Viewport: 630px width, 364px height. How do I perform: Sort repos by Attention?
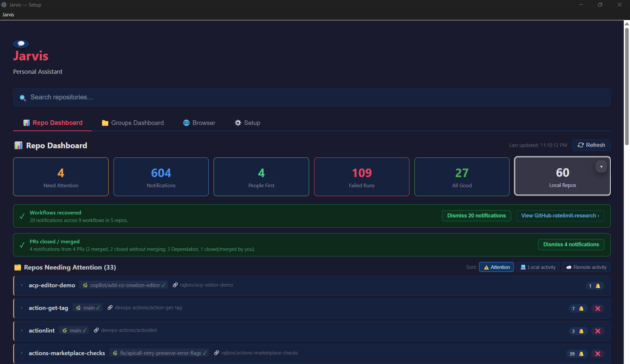tap(496, 267)
